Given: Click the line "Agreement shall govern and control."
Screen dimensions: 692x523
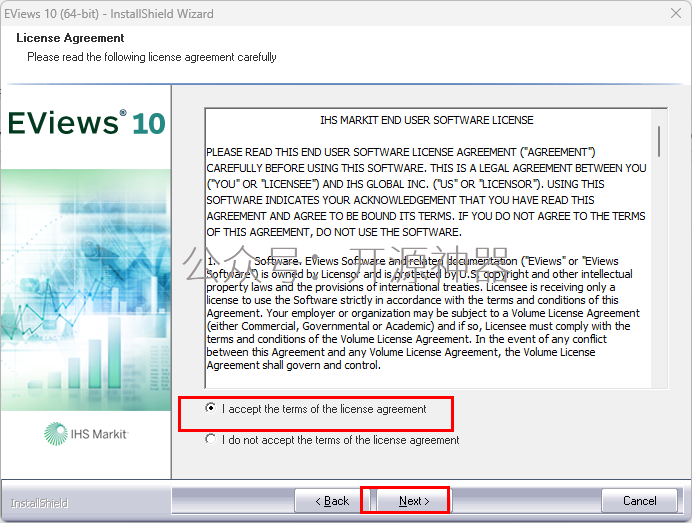Looking at the screenshot, I should point(293,365).
